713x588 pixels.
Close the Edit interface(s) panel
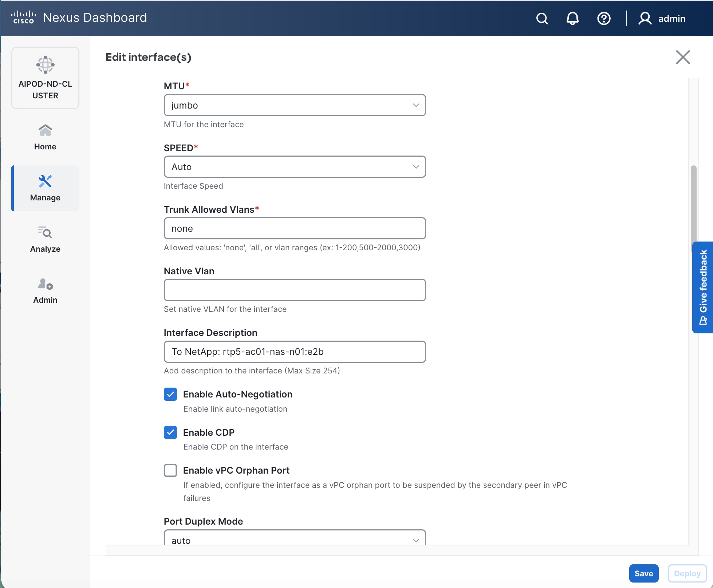(683, 57)
